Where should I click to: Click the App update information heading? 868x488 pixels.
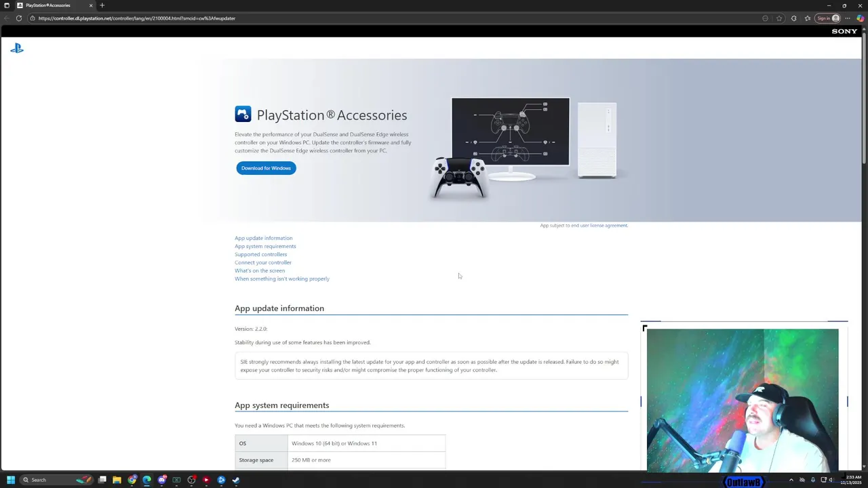point(279,308)
